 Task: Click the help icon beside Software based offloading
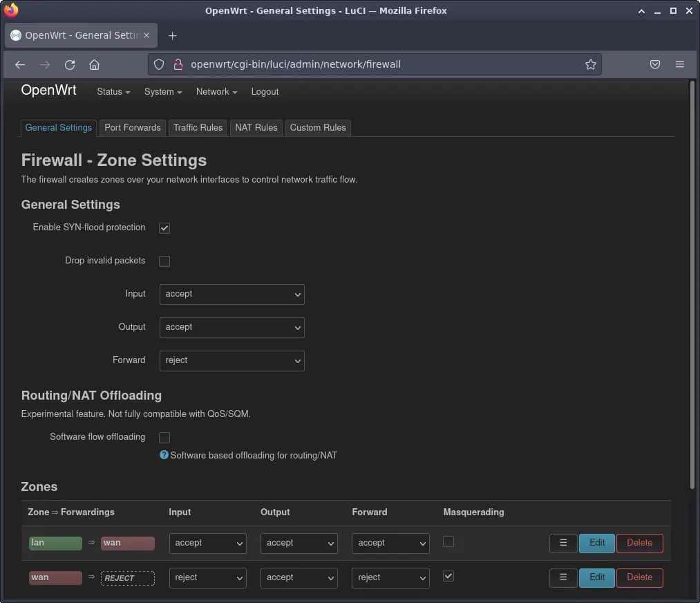pyautogui.click(x=164, y=455)
